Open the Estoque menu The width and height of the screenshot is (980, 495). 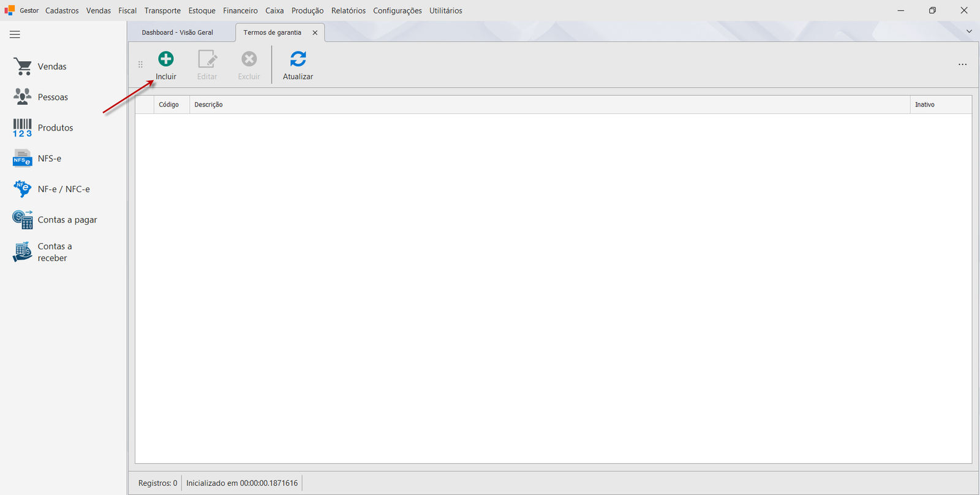point(202,10)
